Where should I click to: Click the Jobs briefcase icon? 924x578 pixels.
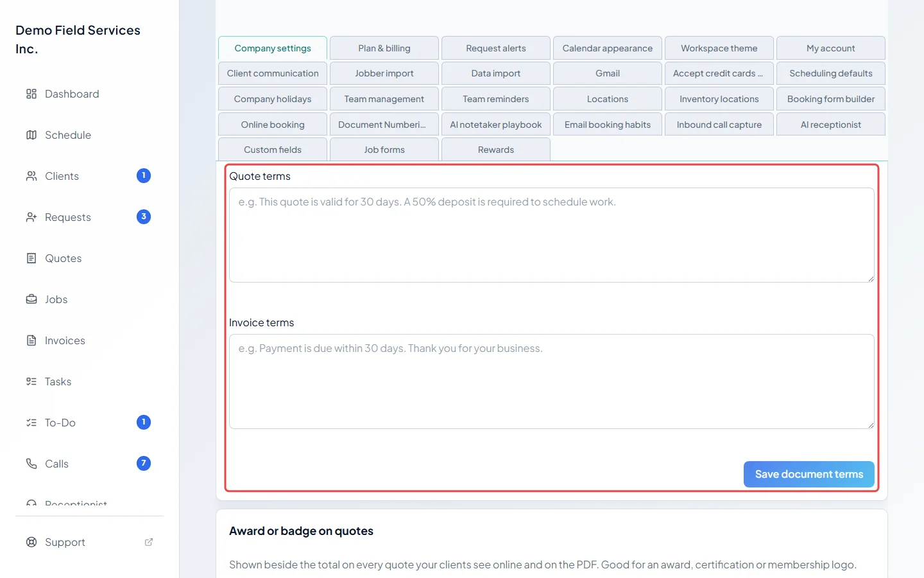pyautogui.click(x=31, y=299)
